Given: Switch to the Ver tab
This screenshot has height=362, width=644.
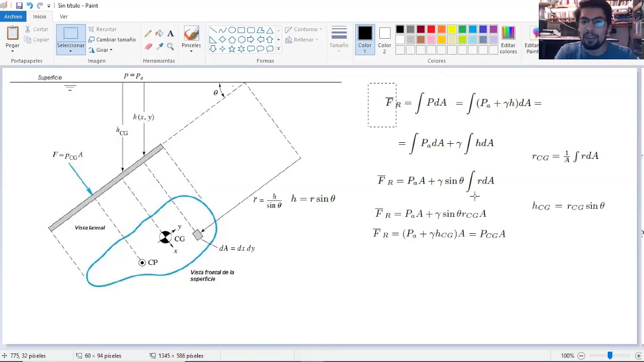Looking at the screenshot, I should [x=64, y=17].
